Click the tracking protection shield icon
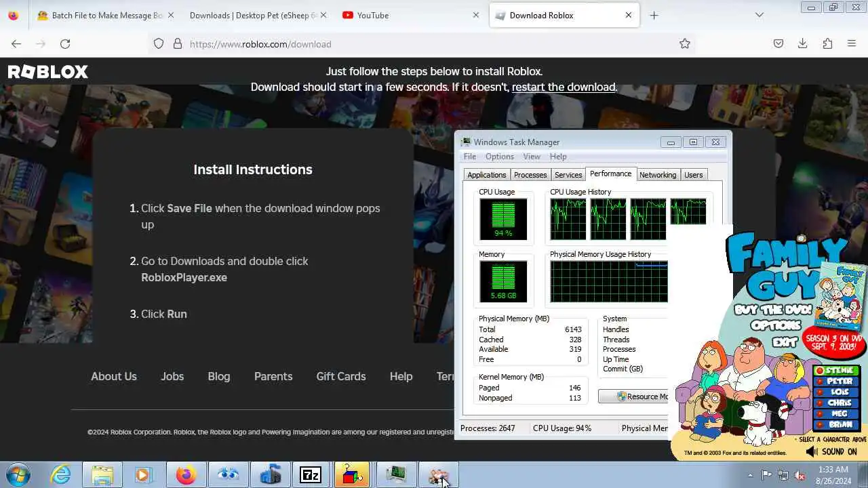The width and height of the screenshot is (868, 488). click(x=159, y=44)
